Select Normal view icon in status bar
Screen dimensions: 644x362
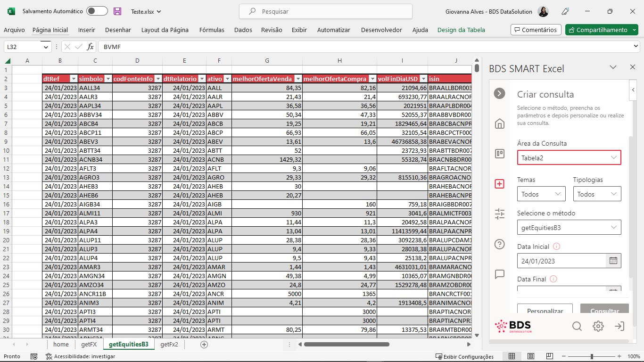click(x=512, y=356)
